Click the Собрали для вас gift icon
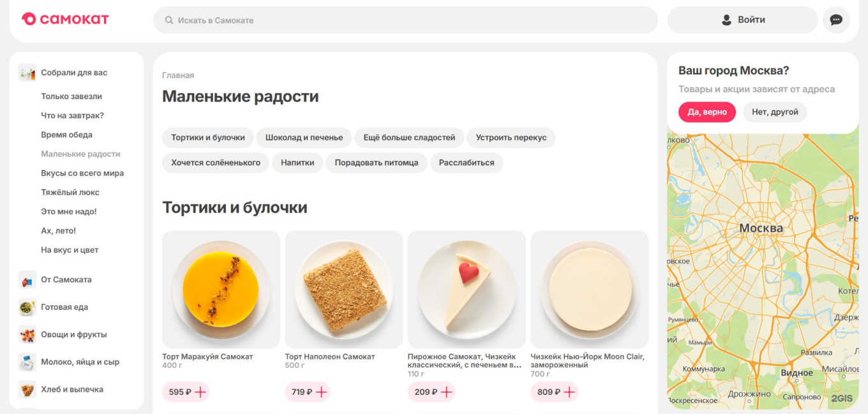The width and height of the screenshot is (868, 414). point(27,72)
